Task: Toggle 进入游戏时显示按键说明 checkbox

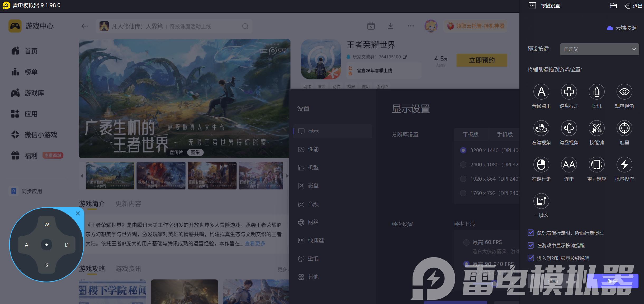Action: pos(531,258)
